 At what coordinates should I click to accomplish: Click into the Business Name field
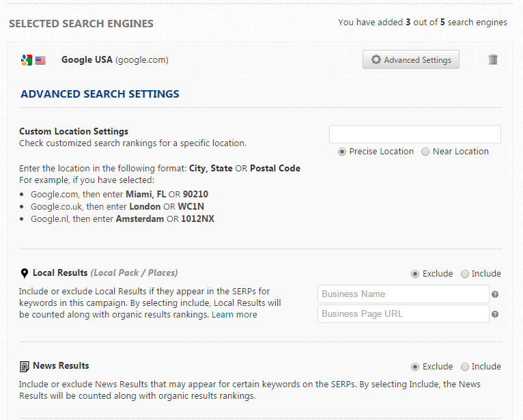click(x=403, y=294)
